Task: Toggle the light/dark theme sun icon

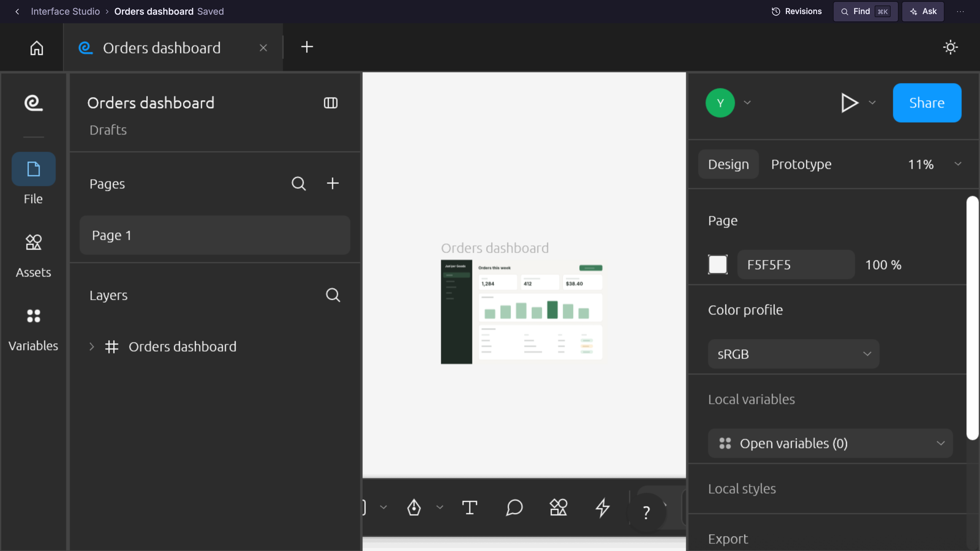Action: coord(950,47)
